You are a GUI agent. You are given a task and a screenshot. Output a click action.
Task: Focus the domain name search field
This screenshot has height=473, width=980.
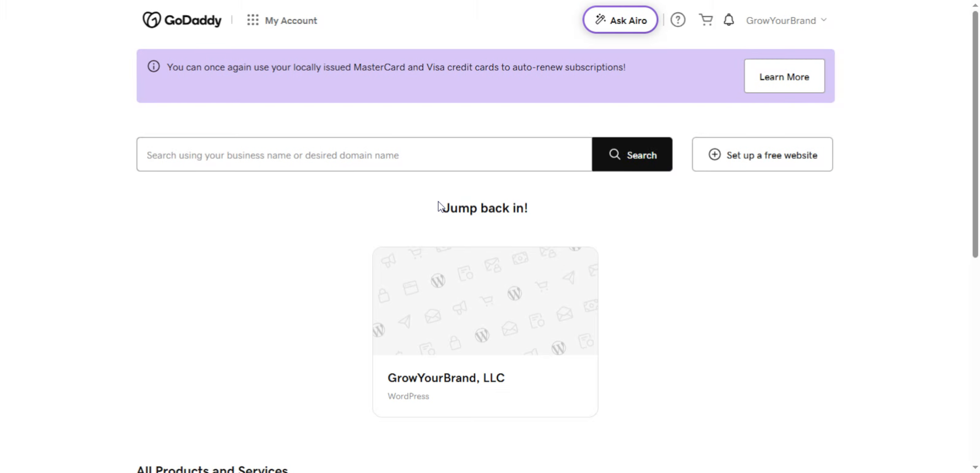coord(363,154)
